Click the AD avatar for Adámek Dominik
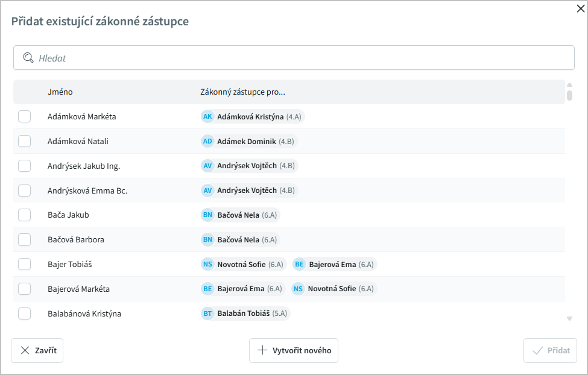 (207, 141)
